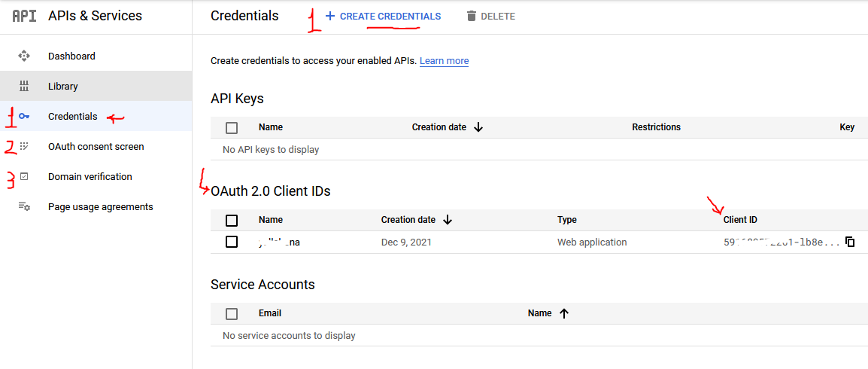Go to Credentials in the sidebar
The image size is (868, 369).
(x=96, y=117)
